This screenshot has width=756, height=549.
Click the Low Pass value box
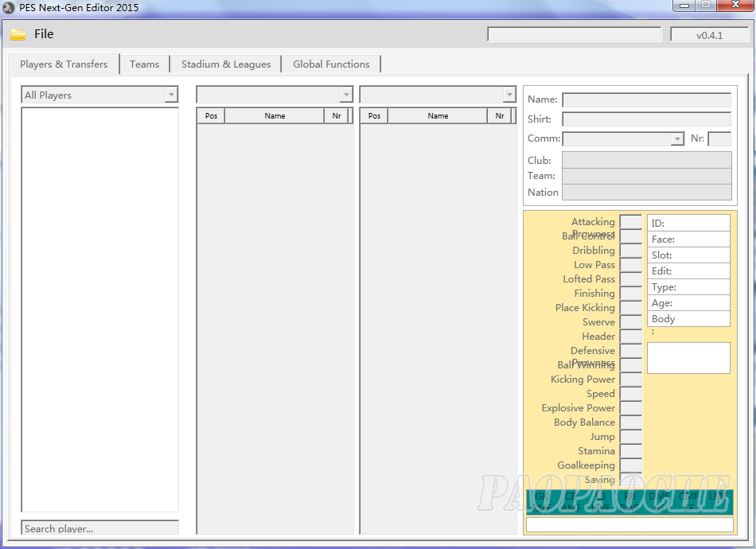coord(630,265)
